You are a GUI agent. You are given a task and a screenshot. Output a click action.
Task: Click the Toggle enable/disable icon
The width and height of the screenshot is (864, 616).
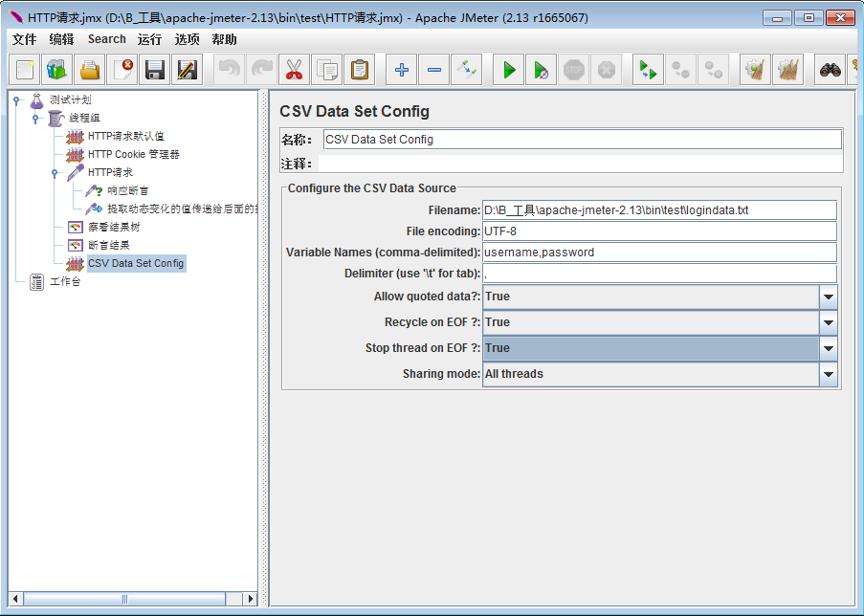pyautogui.click(x=467, y=70)
